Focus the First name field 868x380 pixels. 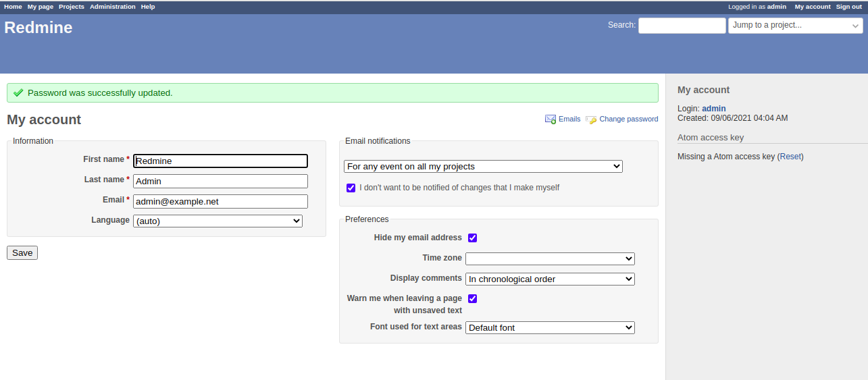coord(220,161)
